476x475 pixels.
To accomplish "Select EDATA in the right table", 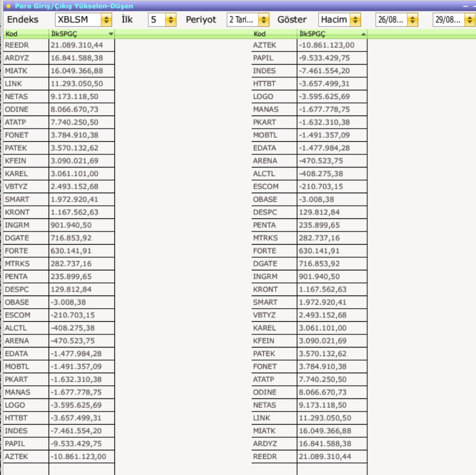I will click(x=265, y=148).
